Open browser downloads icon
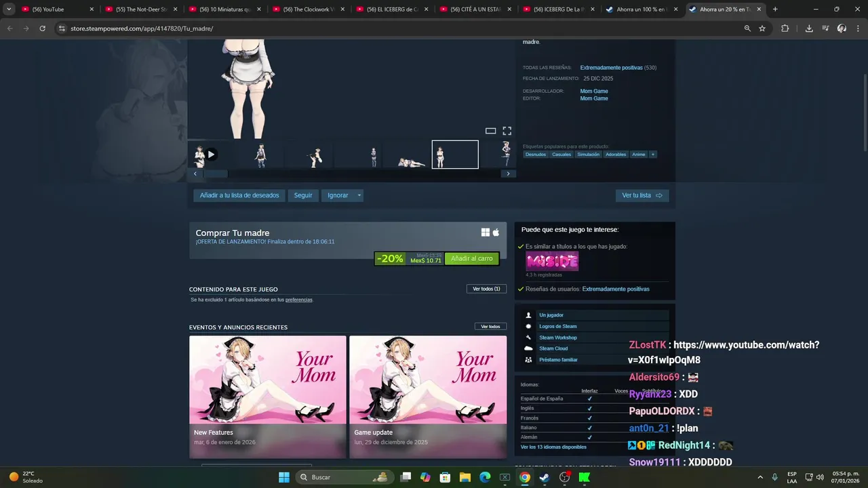Viewport: 868px width, 488px height. click(x=809, y=28)
